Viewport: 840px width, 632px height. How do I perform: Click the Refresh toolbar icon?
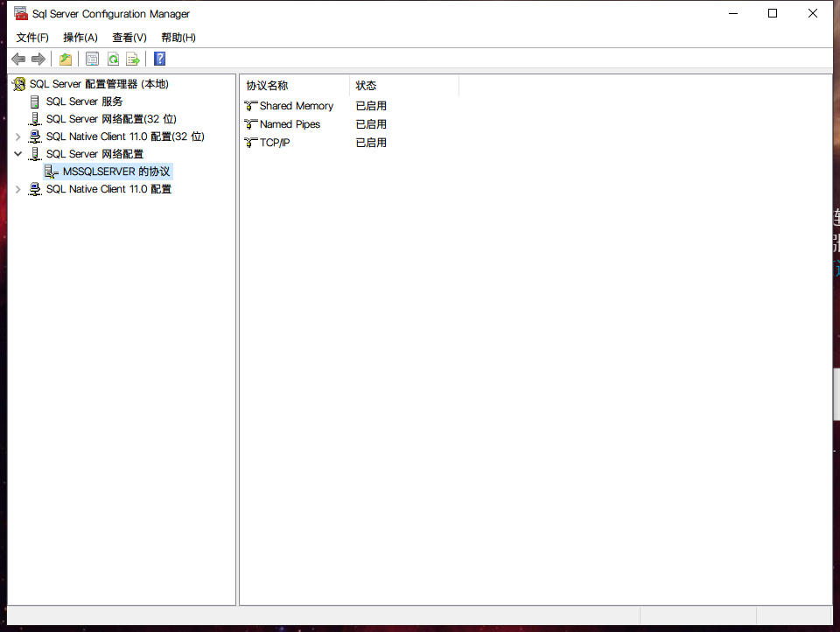[113, 59]
